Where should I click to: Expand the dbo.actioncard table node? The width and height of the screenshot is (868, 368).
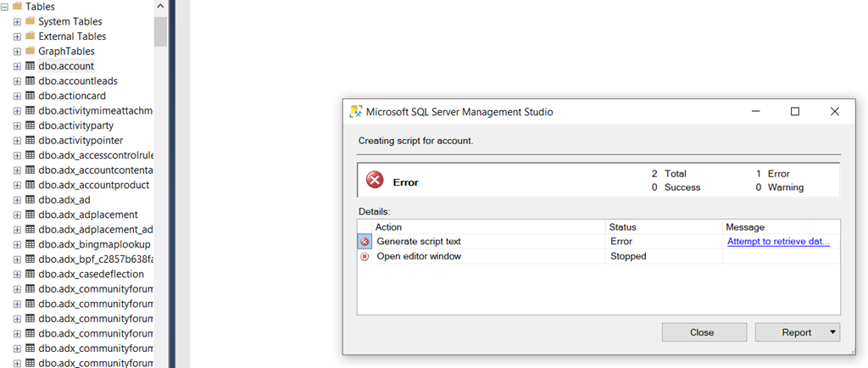click(17, 97)
